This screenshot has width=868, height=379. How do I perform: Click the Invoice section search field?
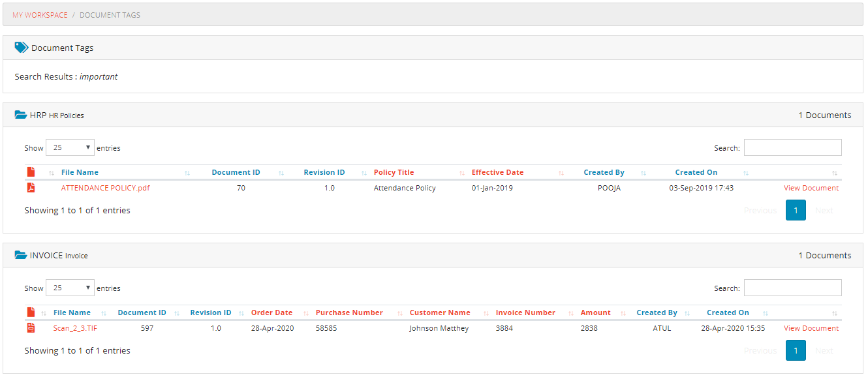(x=792, y=288)
